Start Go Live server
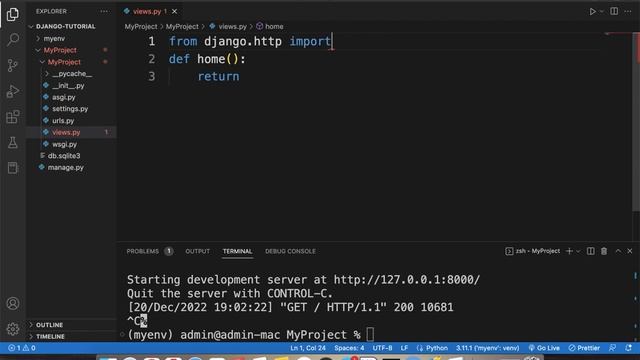This screenshot has width=640, height=360. click(x=544, y=348)
